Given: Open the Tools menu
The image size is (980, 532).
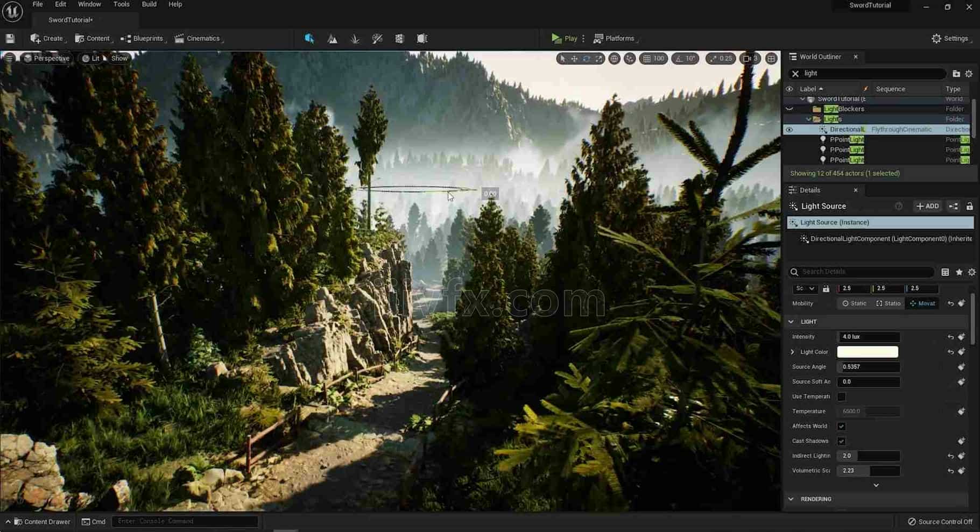Looking at the screenshot, I should [121, 4].
